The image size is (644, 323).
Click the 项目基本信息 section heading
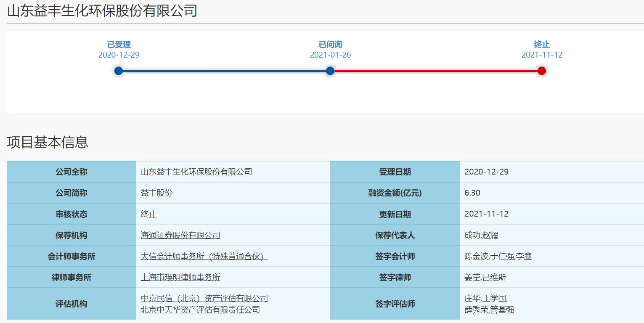(x=48, y=142)
